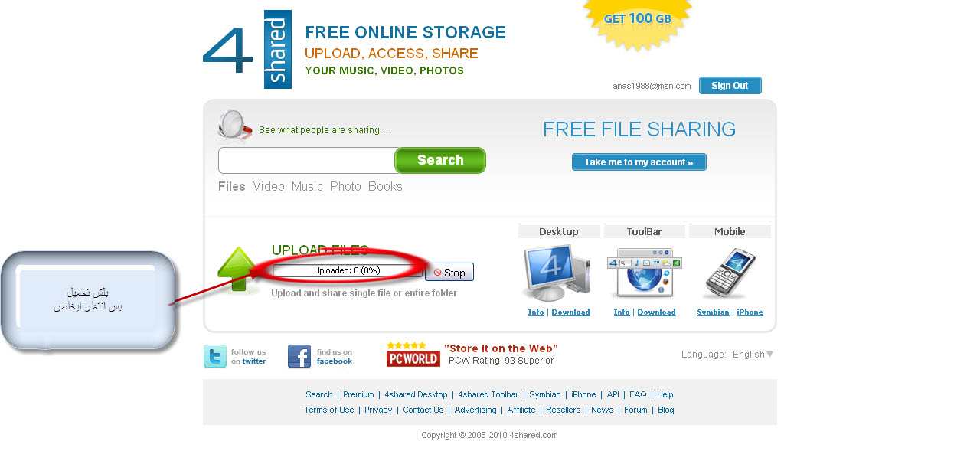Open the Symbian mobile link
980x474 pixels.
coord(713,312)
